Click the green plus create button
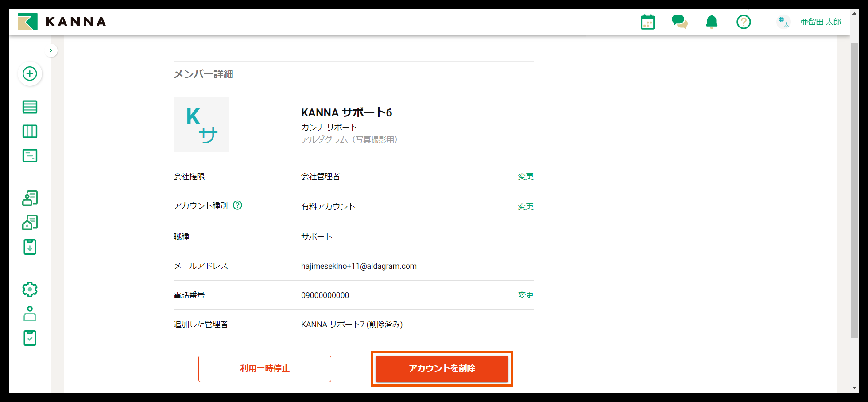Viewport: 868px width, 402px height. 30,73
